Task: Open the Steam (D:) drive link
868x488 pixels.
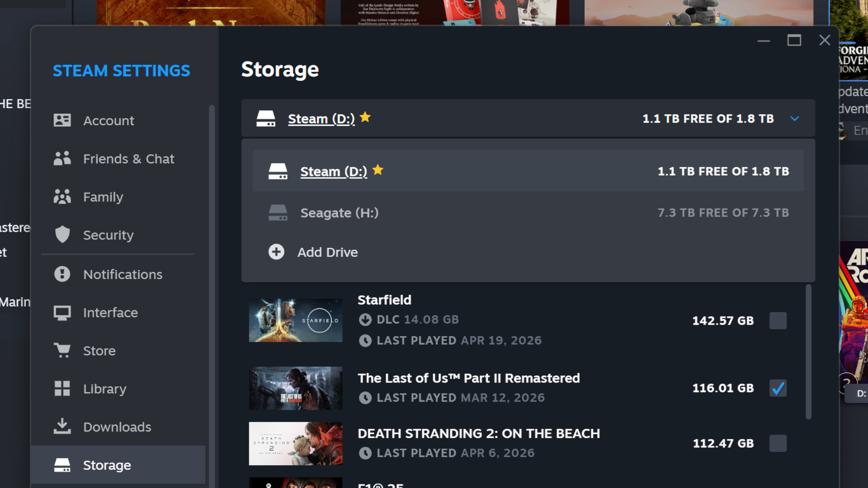Action: (x=321, y=118)
